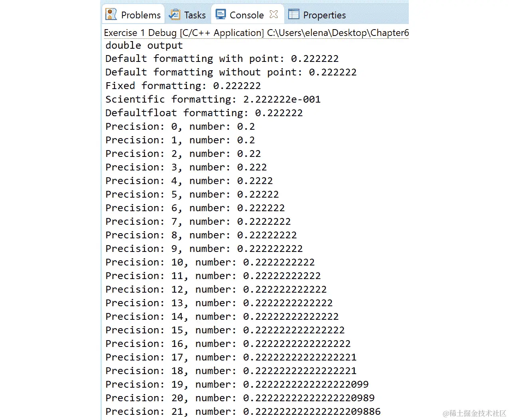The height and width of the screenshot is (420, 509).
Task: Click the 'Precision: 10' output line
Action: [x=210, y=262]
